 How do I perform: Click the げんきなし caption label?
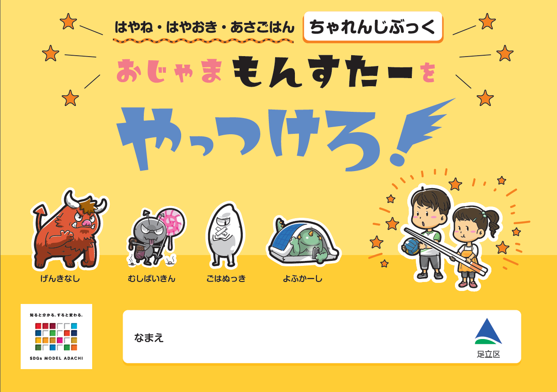point(60,279)
